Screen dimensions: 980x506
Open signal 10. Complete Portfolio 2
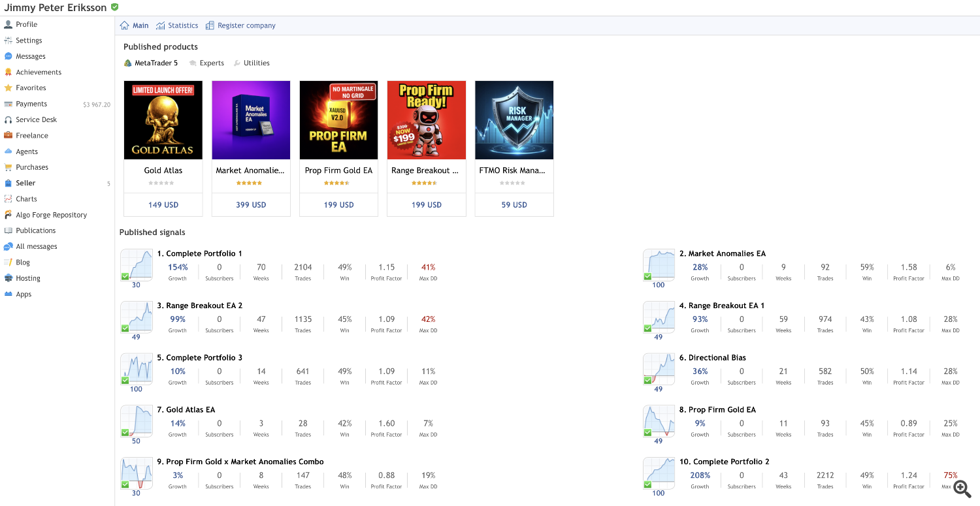(x=725, y=462)
